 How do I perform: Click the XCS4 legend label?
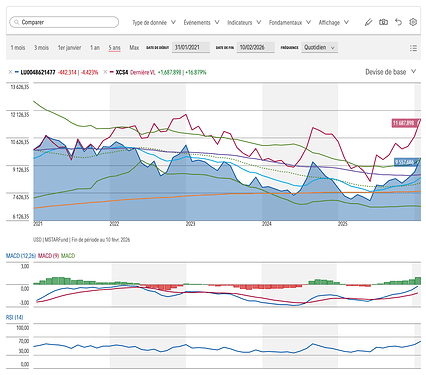pyautogui.click(x=122, y=72)
